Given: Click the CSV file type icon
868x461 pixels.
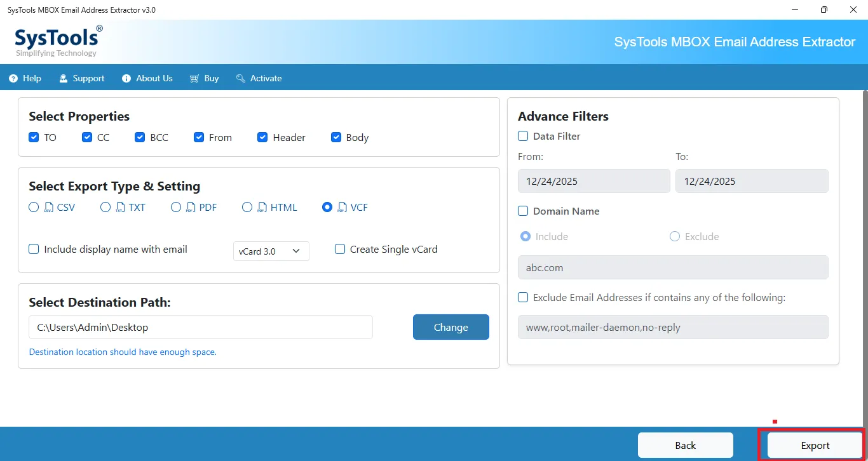Looking at the screenshot, I should click(49, 208).
